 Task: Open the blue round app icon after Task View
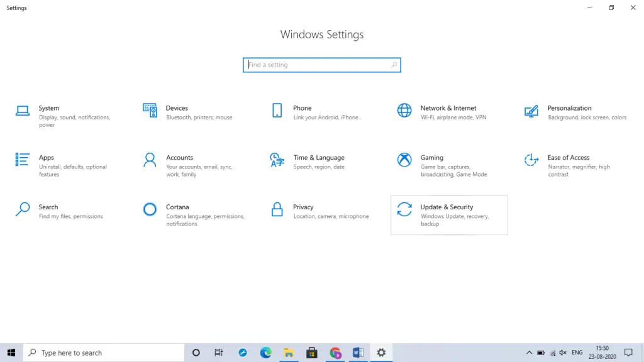pos(243,353)
